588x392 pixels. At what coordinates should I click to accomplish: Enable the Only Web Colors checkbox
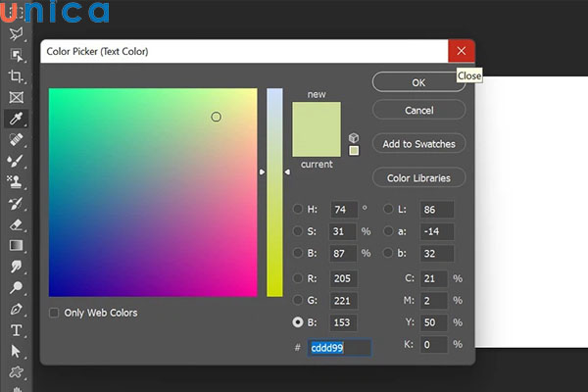click(x=54, y=313)
